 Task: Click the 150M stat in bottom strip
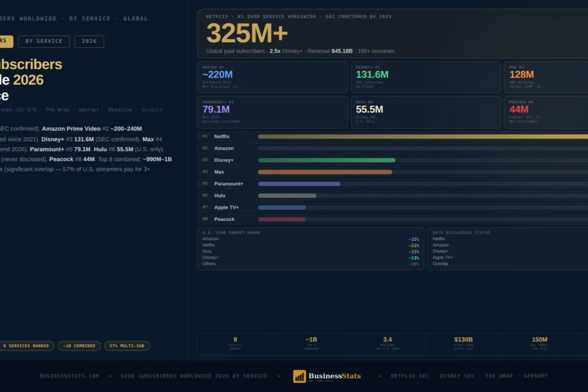point(539,343)
